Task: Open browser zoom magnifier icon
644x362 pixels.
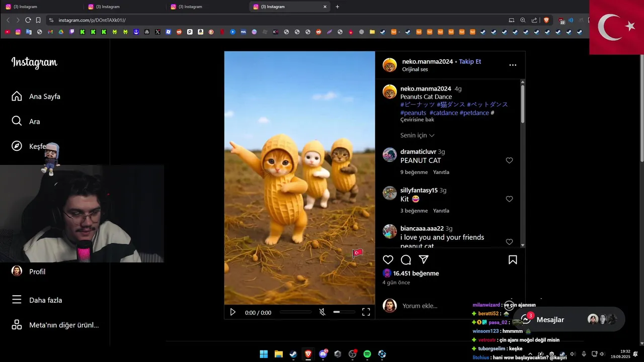Action: click(523, 20)
